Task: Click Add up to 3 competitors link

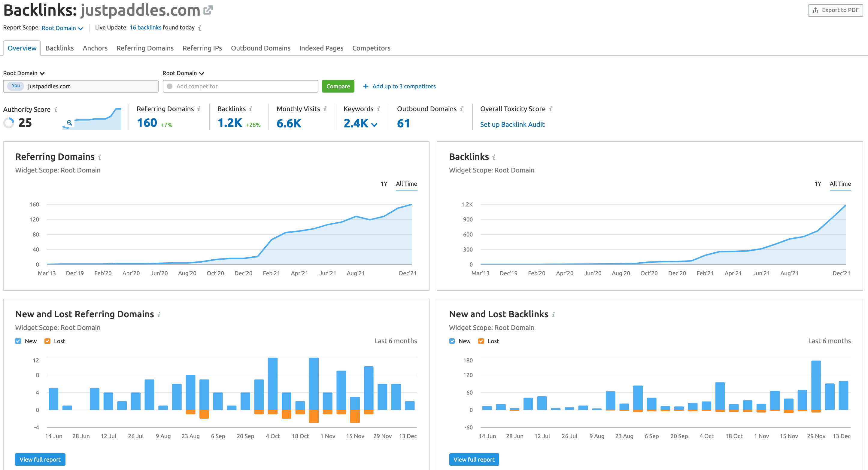Action: point(404,86)
